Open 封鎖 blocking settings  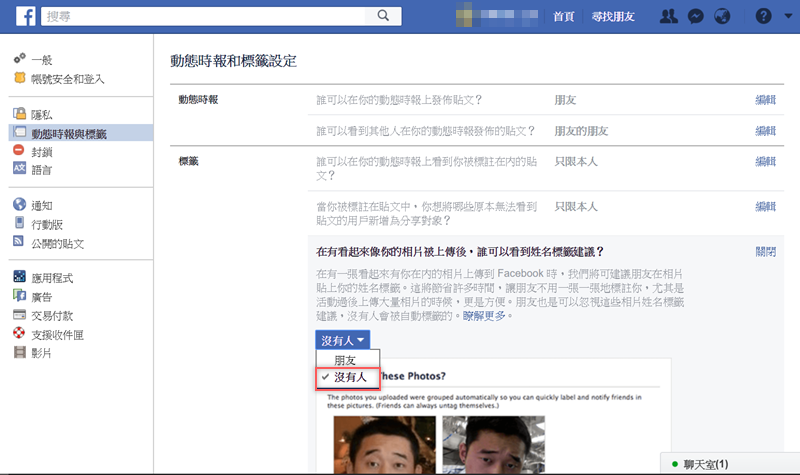(42, 152)
